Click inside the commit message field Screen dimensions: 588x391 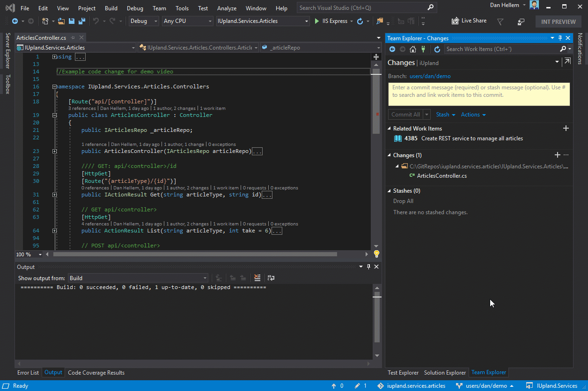pyautogui.click(x=478, y=94)
